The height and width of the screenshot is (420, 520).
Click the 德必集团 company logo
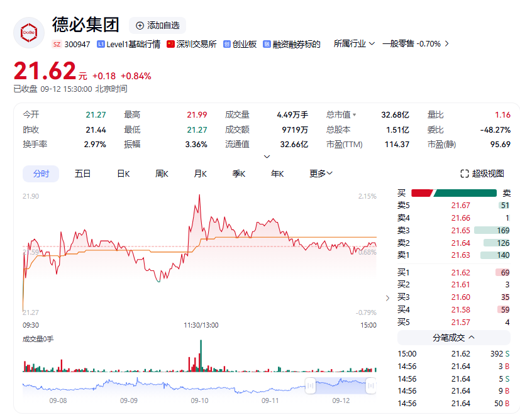tap(29, 33)
